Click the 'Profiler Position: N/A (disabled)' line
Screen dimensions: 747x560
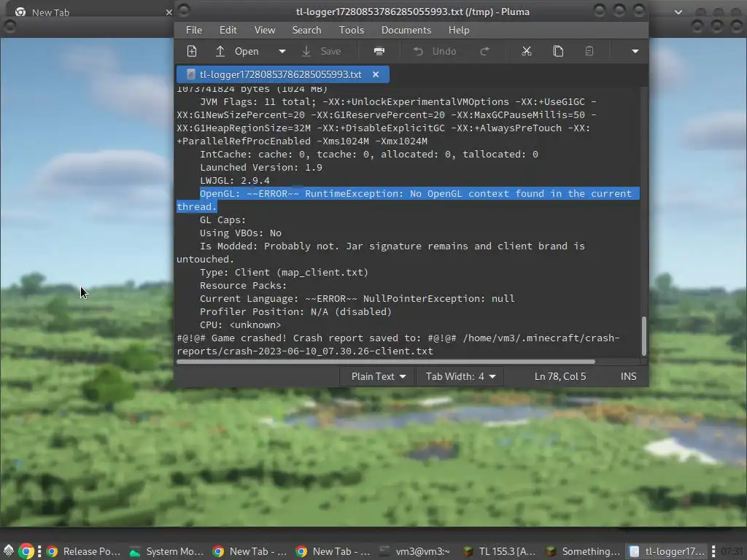(x=296, y=312)
